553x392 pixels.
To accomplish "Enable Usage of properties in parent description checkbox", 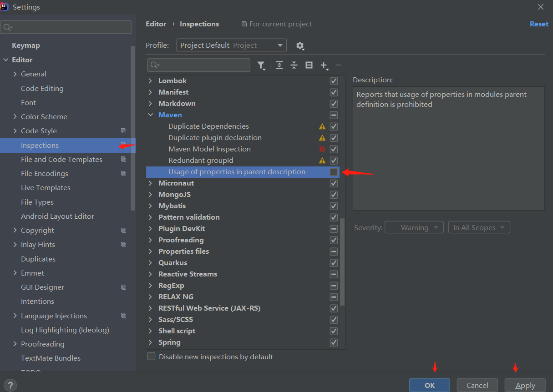I will pos(334,172).
